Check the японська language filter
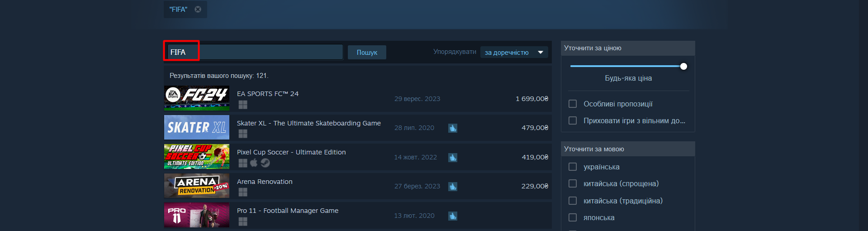The height and width of the screenshot is (231, 868). [x=573, y=217]
